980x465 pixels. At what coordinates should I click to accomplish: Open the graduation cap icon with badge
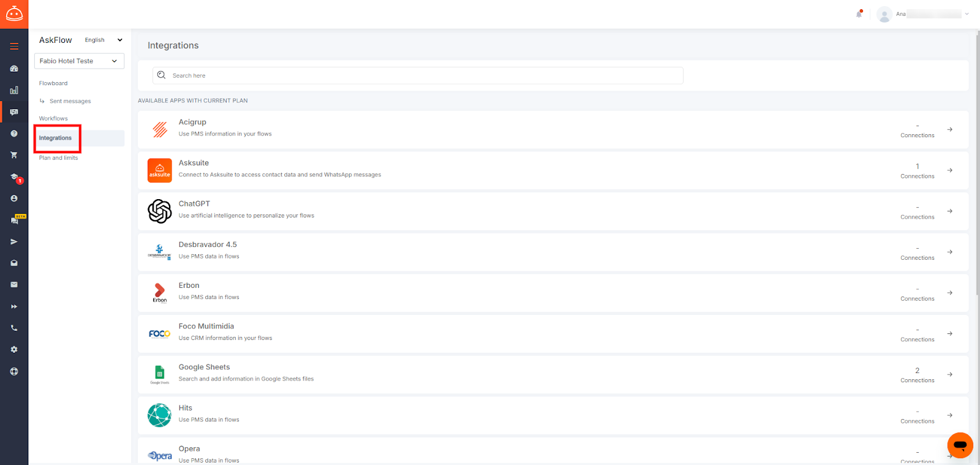click(14, 177)
